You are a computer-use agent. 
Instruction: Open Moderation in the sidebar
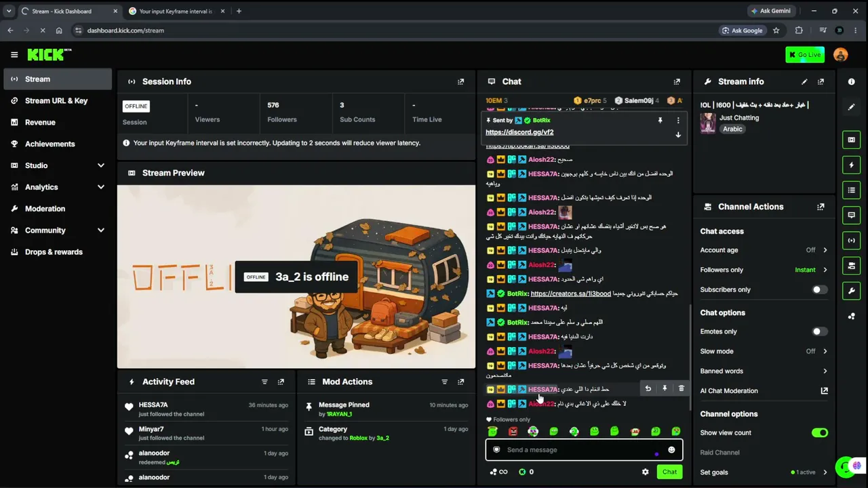pos(58,209)
